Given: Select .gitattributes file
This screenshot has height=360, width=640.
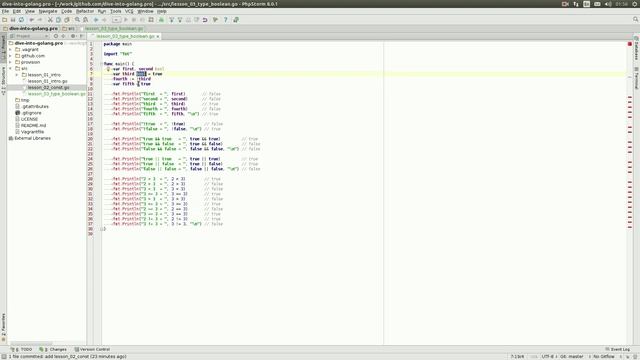Looking at the screenshot, I should (x=32, y=107).
